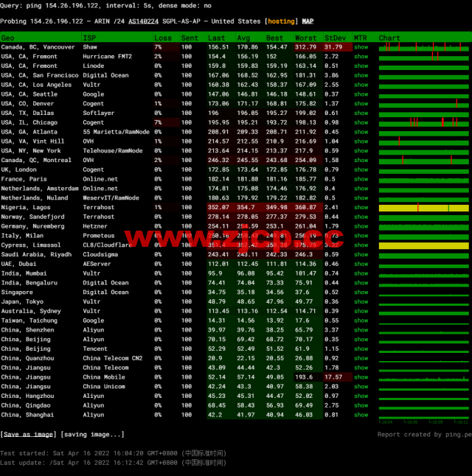The width and height of the screenshot is (472, 476).
Task: Show MTR for Dallas Softlayer
Action: pos(361,113)
